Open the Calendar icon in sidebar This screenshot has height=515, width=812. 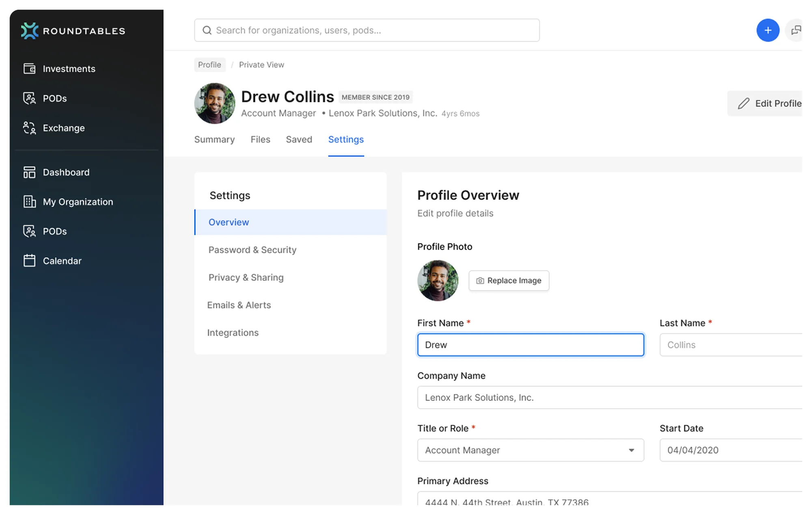(29, 260)
